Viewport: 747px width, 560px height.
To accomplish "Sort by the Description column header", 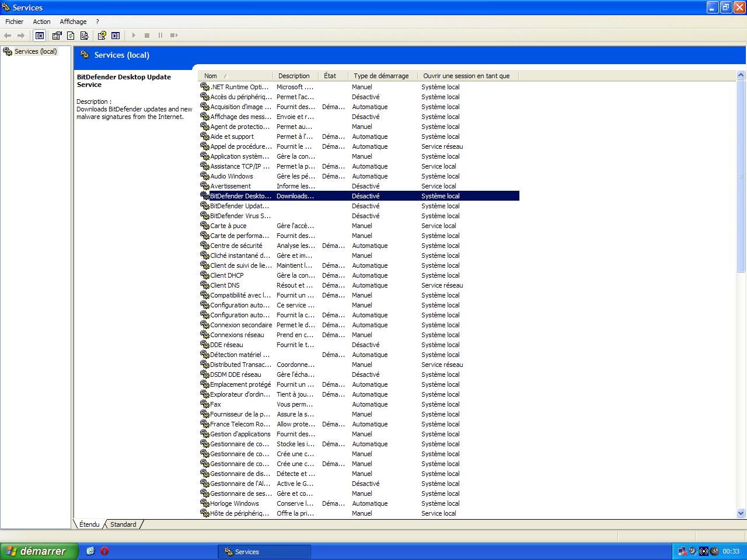I will coord(296,76).
